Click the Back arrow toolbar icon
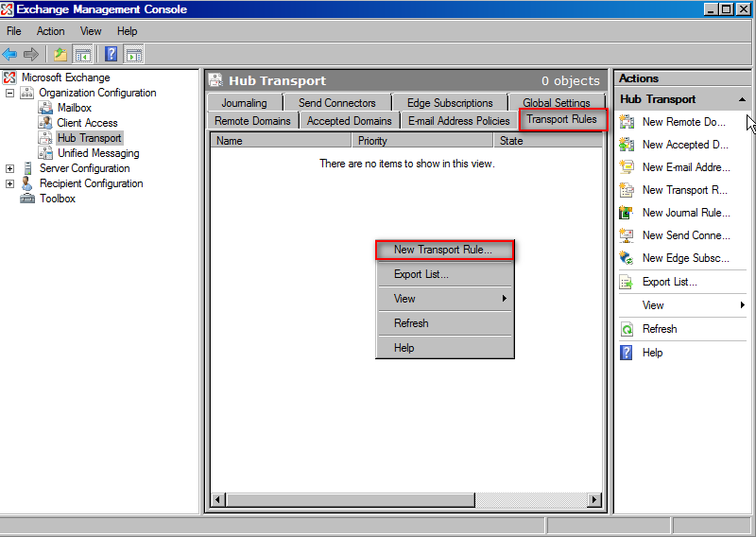Screen dimensions: 756x537 coord(9,54)
